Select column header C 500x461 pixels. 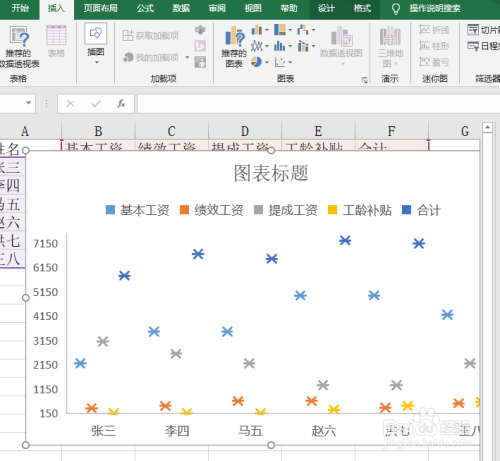tap(172, 131)
